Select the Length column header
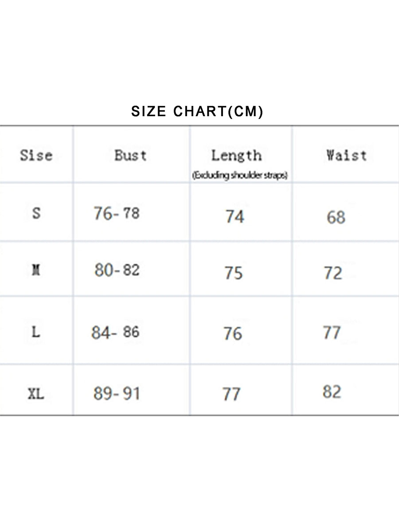The height and width of the screenshot is (532, 399). click(236, 155)
